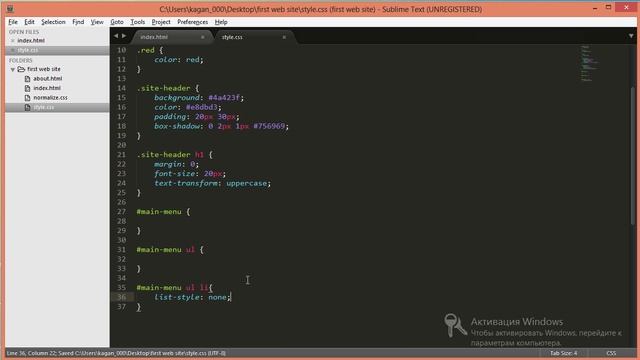Click the style.css file icon in folder tree
The height and width of the screenshot is (360, 640).
tap(27, 107)
